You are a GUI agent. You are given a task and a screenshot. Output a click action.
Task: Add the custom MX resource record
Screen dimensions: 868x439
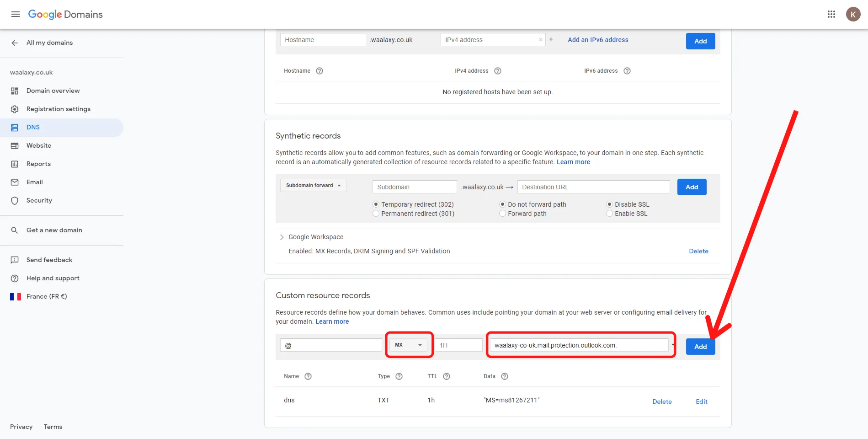[x=700, y=347]
